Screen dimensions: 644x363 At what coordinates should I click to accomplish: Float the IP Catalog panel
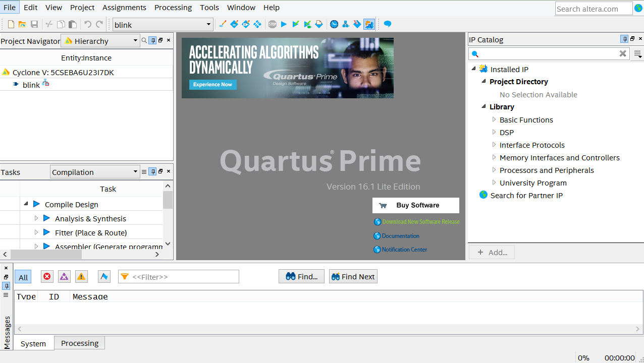tap(632, 39)
